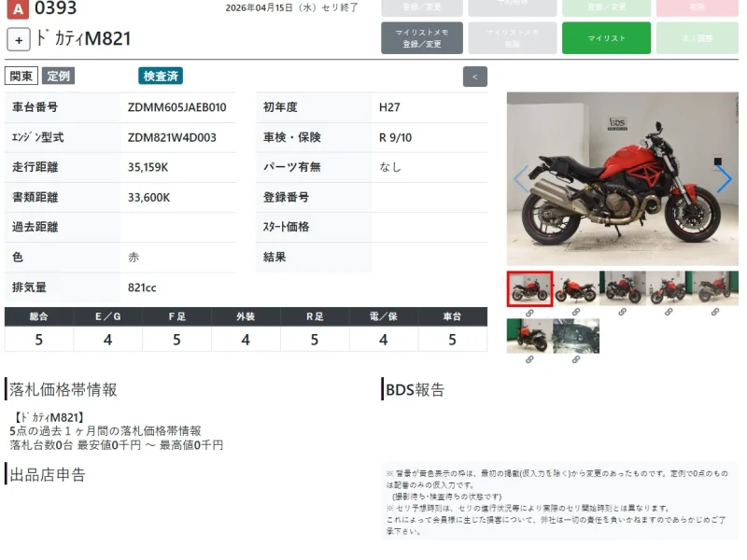This screenshot has width=747, height=560.
Task: Select mileage value 35,159K
Action: coord(148,168)
